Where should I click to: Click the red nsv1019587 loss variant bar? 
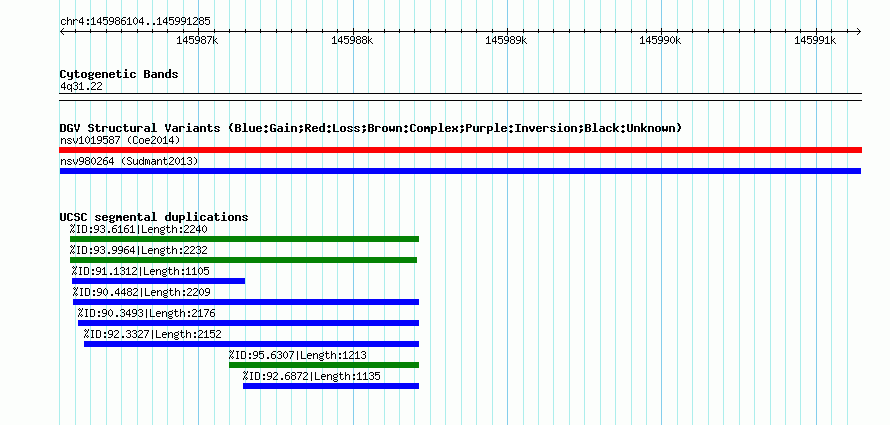tap(460, 150)
